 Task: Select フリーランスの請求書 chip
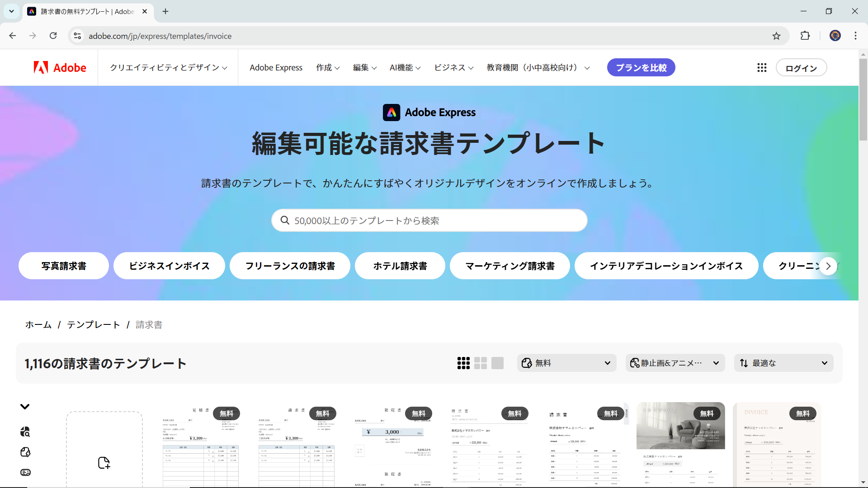[290, 266]
